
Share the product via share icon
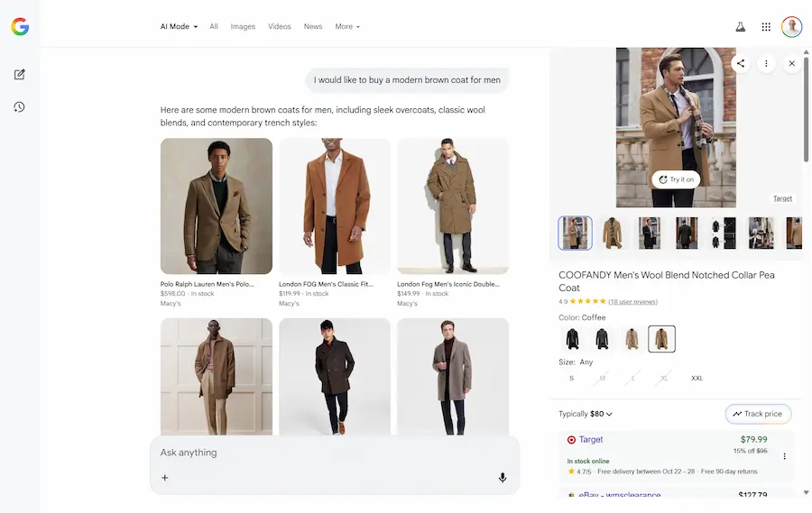pyautogui.click(x=741, y=63)
